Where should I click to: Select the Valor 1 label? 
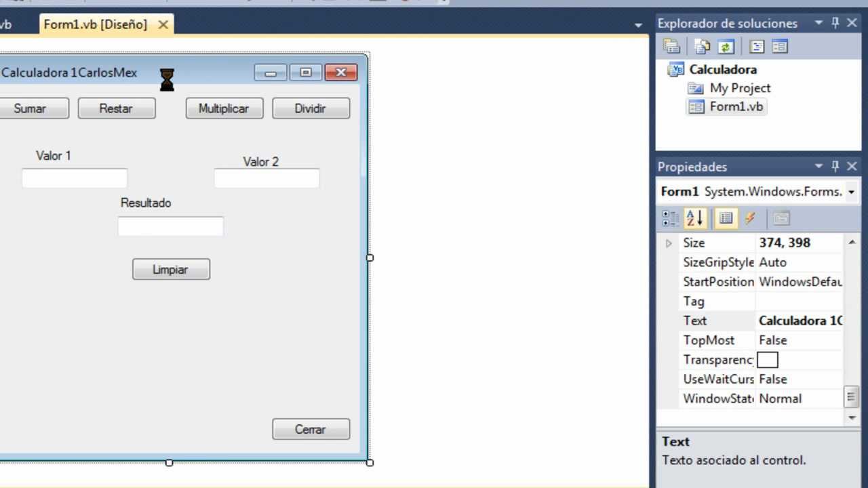point(54,156)
